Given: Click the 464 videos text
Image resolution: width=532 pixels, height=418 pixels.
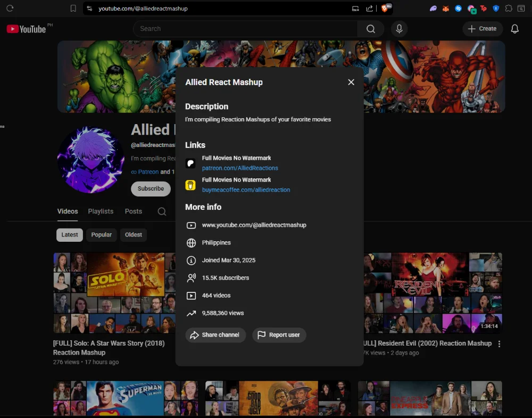Looking at the screenshot, I should pyautogui.click(x=216, y=296).
